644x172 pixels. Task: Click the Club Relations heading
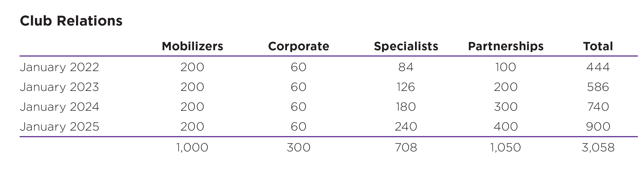(71, 21)
